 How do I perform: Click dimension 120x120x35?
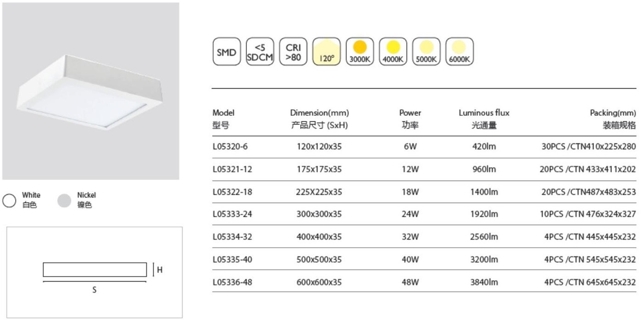point(319,147)
